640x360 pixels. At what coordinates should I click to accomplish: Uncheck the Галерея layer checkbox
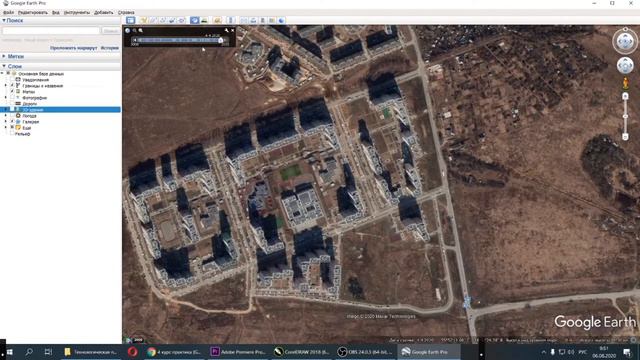click(12, 122)
